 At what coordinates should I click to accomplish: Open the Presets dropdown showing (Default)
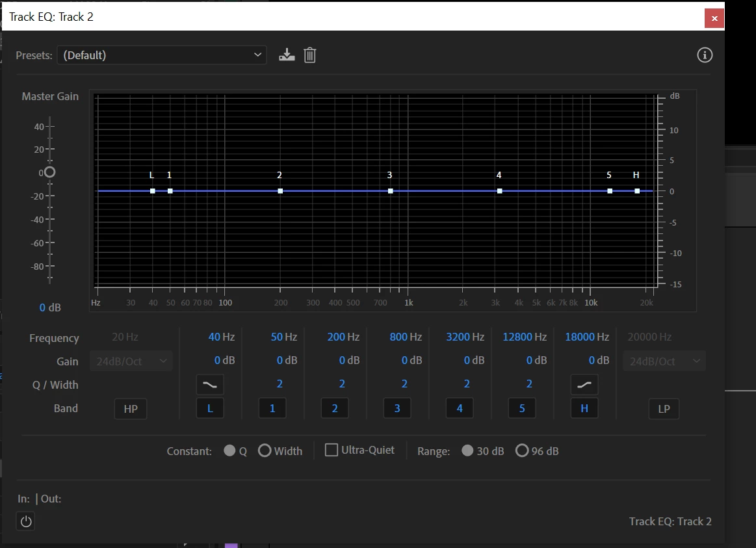pos(161,55)
